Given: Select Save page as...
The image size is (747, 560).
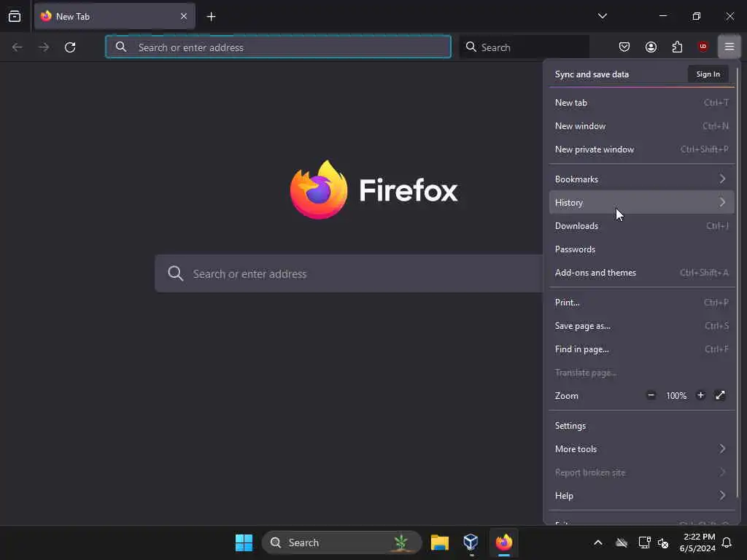Looking at the screenshot, I should coord(642,326).
